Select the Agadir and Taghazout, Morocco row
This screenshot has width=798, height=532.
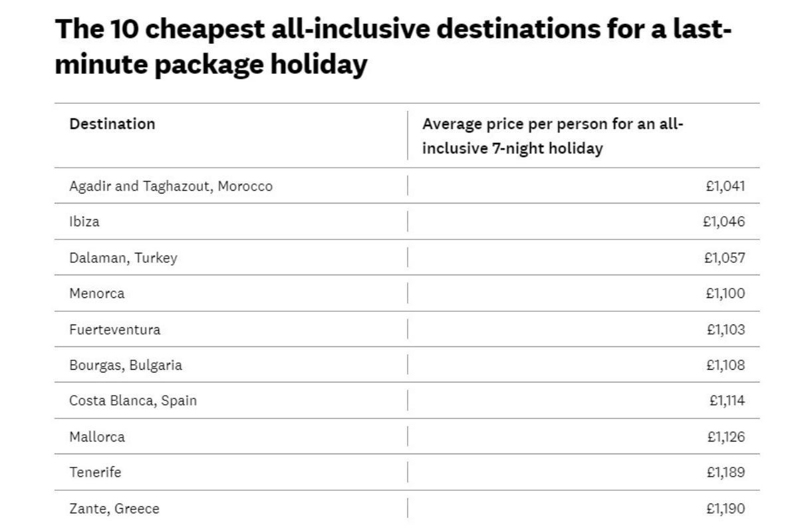171,186
